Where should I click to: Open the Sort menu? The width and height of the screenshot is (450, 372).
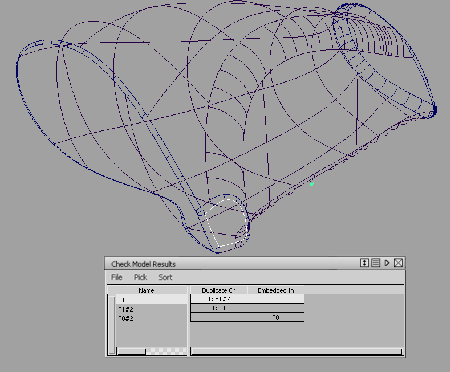tap(165, 277)
